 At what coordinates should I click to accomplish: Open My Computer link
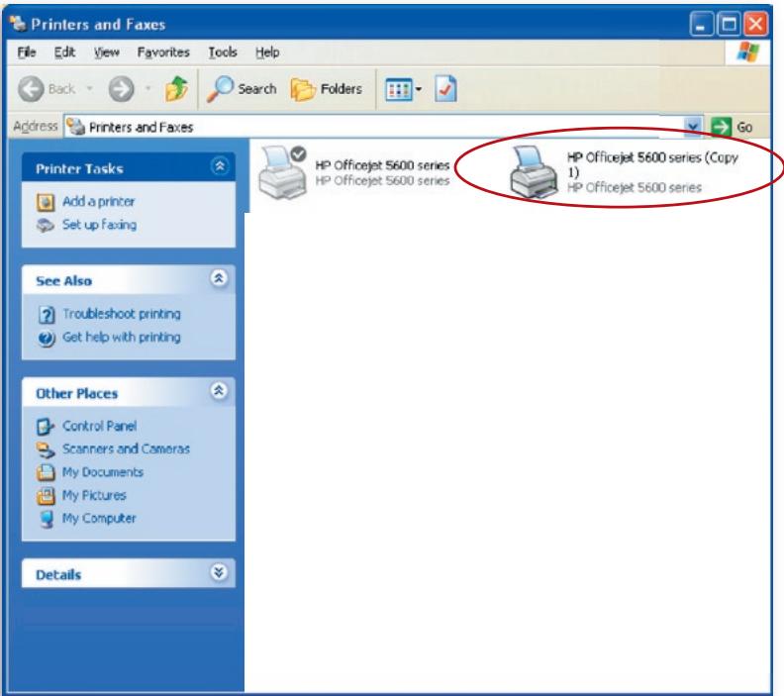(99, 518)
